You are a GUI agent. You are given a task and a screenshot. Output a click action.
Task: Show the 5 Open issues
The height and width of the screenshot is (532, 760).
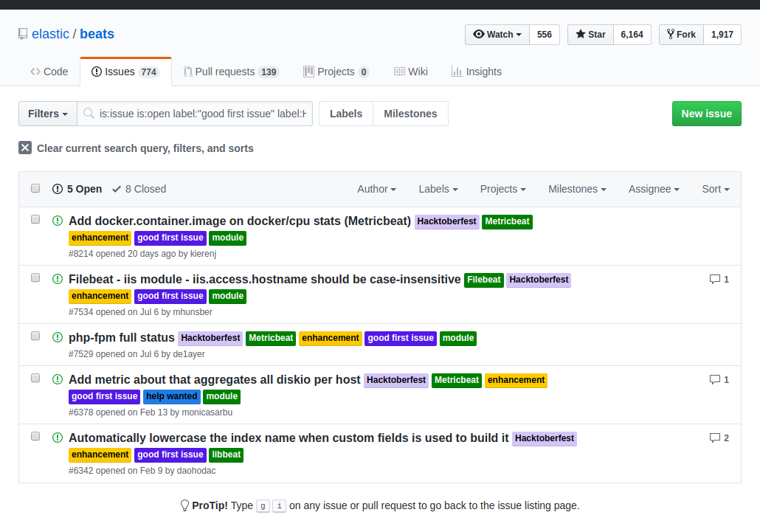click(77, 189)
